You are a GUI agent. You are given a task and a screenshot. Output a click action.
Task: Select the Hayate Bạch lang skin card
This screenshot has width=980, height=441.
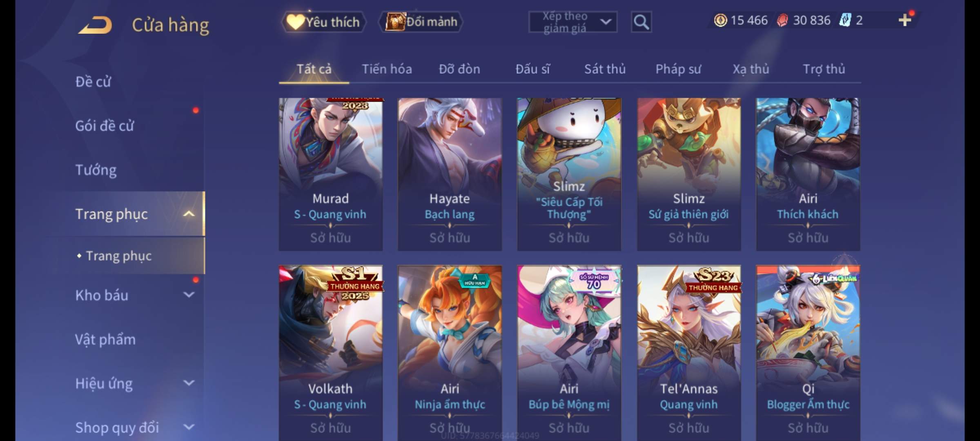(x=450, y=174)
